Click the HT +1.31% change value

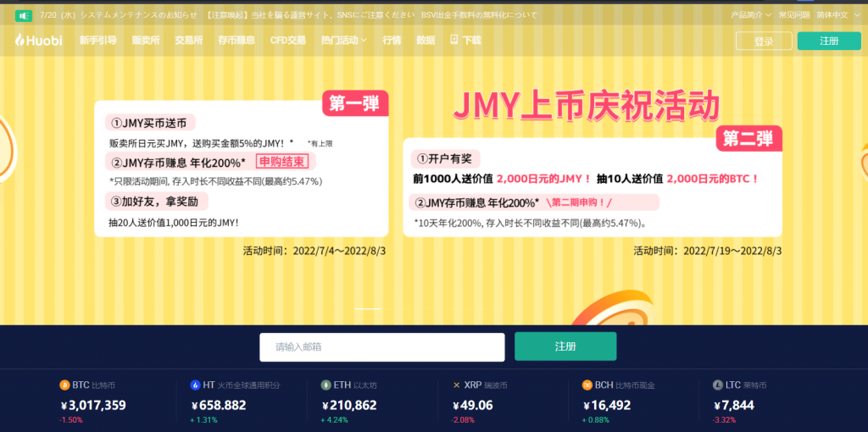tap(203, 420)
